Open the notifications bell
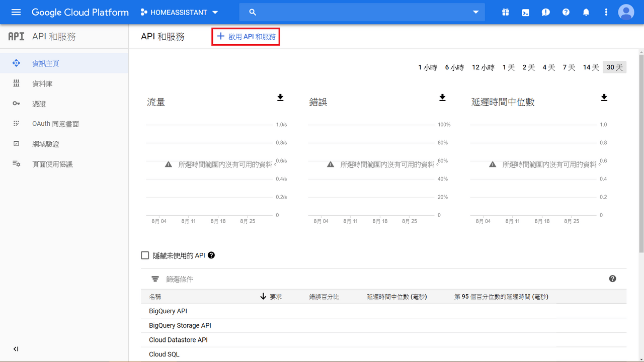644x362 pixels. pos(586,12)
